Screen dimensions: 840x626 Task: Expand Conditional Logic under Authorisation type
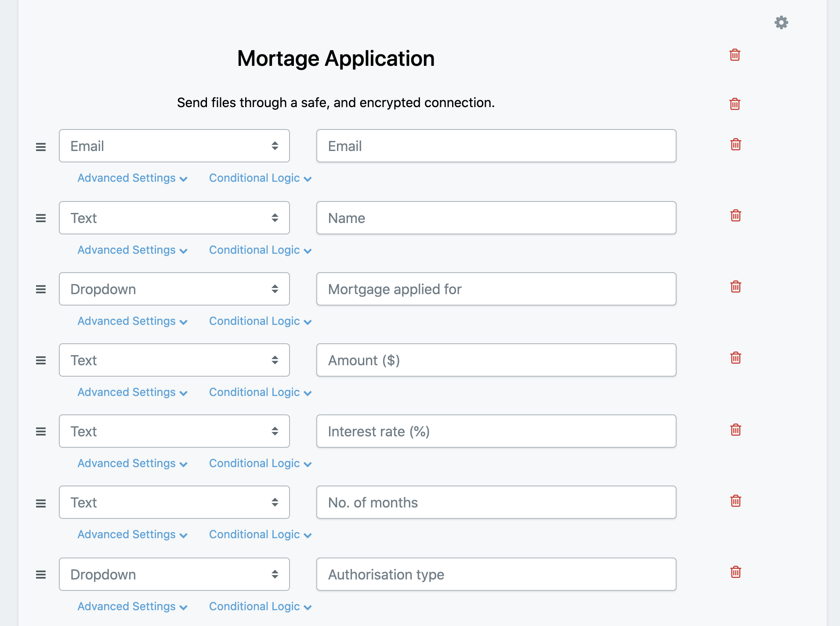click(x=261, y=606)
